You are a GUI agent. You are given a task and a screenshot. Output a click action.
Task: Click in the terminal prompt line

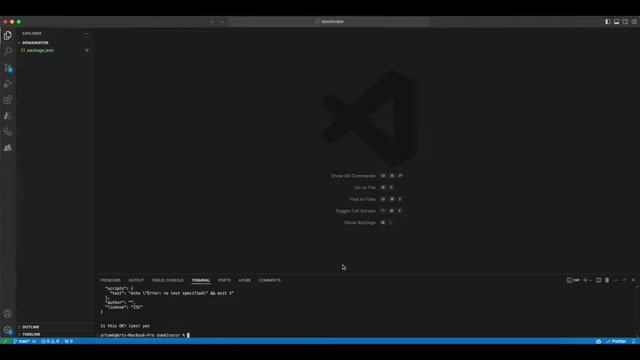145,335
